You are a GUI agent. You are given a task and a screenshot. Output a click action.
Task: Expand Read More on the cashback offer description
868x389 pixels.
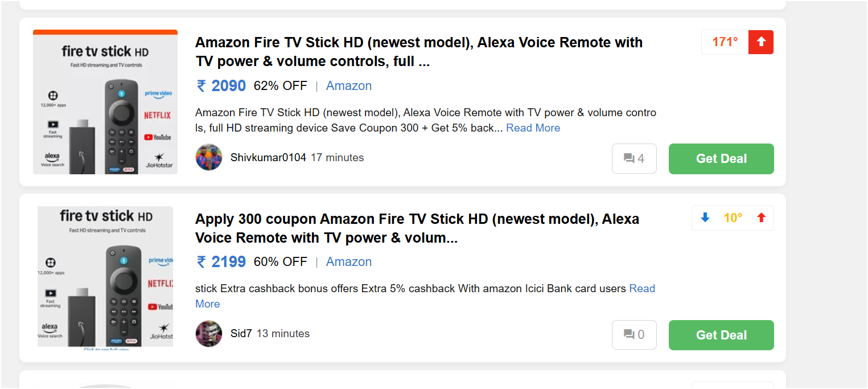[x=641, y=289]
